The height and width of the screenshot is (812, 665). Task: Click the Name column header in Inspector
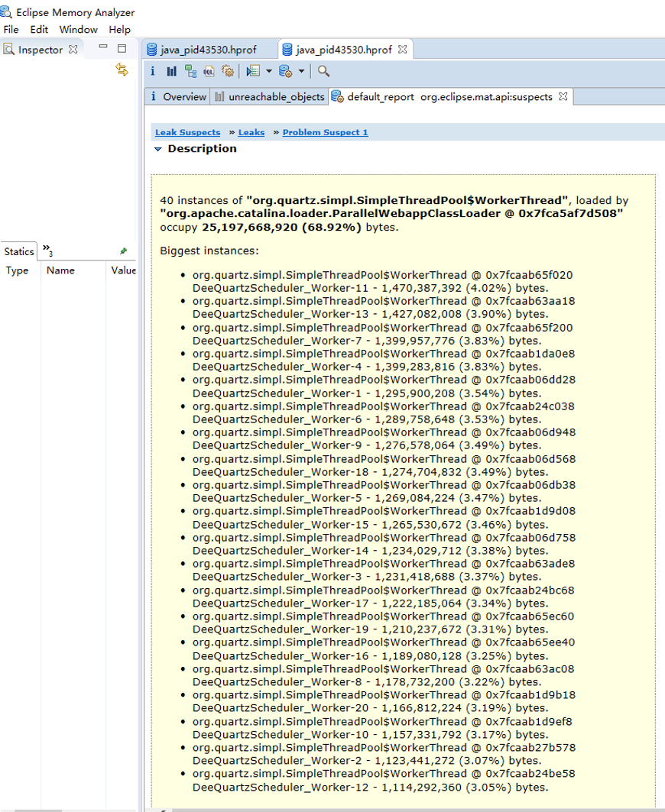tap(60, 270)
